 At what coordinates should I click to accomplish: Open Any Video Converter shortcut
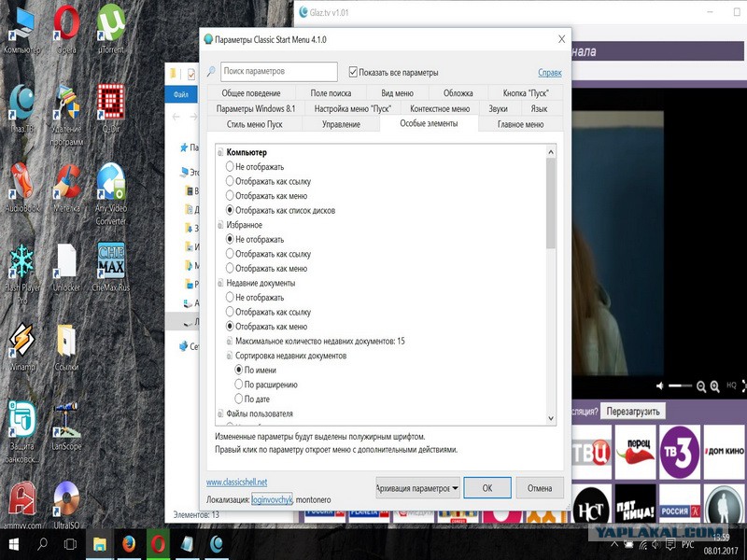[111, 194]
